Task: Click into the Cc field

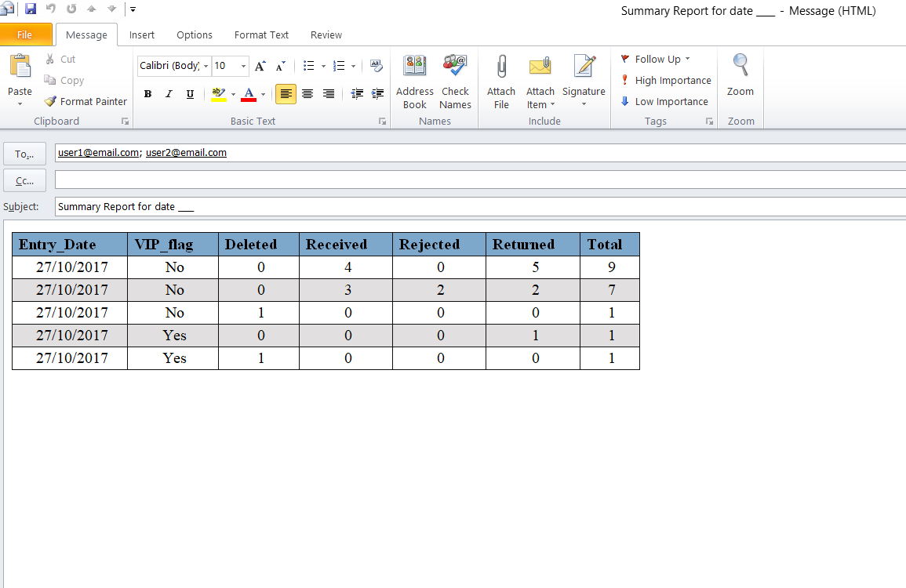Action: (x=480, y=180)
